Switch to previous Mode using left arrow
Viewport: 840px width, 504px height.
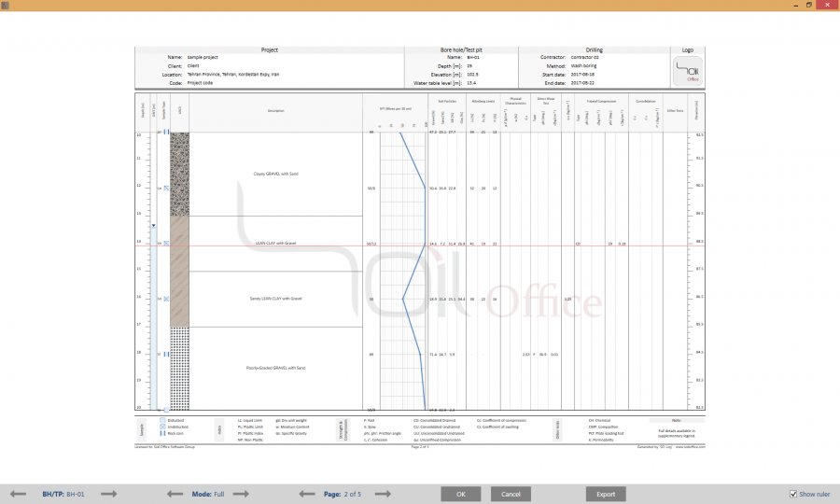[175, 494]
